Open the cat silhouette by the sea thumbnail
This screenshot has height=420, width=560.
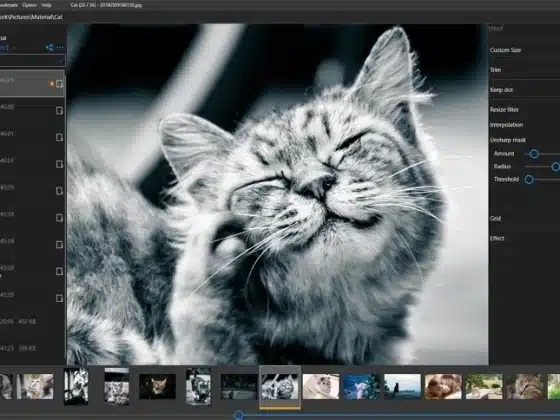[x=402, y=387]
